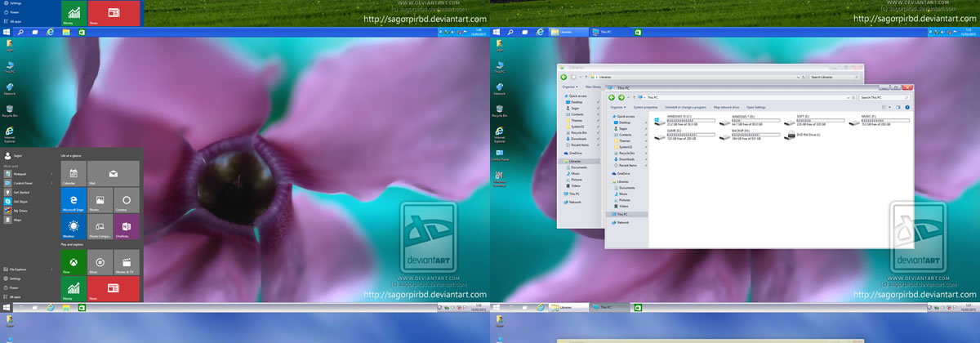
Task: Click the Sagor user account in Start menu
Action: click(x=13, y=155)
